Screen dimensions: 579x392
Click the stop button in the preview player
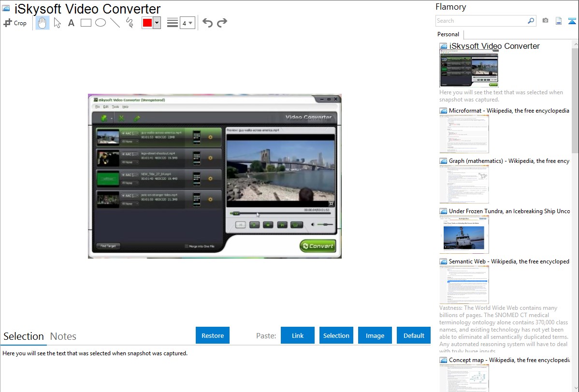coord(268,225)
